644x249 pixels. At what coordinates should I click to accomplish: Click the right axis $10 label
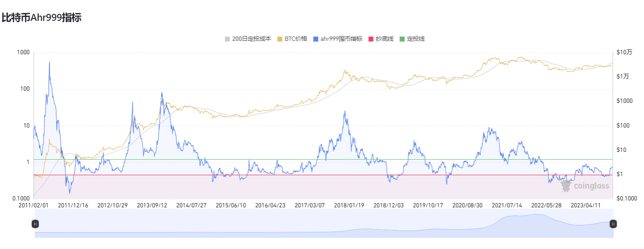point(622,150)
